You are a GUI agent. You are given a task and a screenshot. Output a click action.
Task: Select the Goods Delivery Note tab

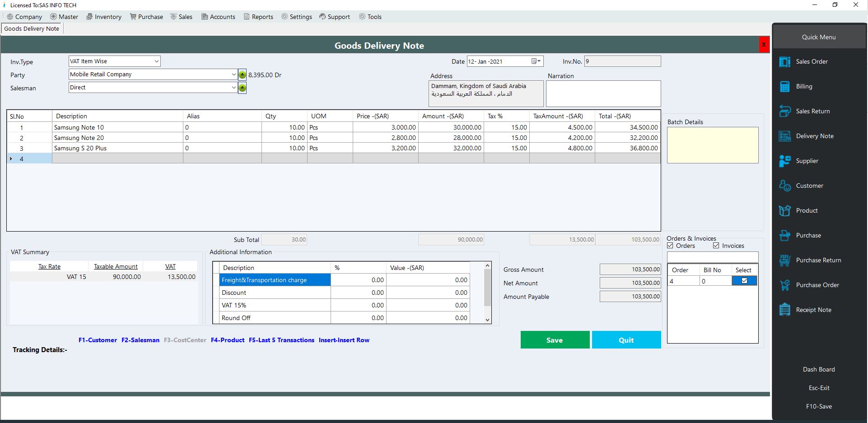(x=32, y=28)
